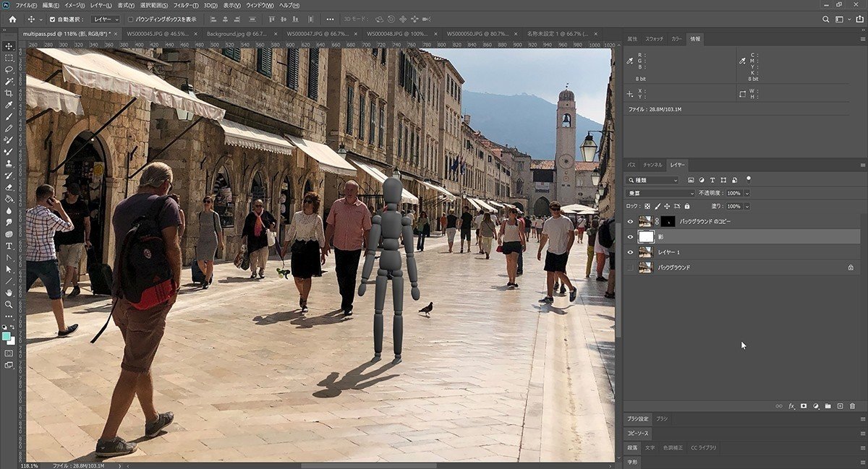Open the 塗り fill slider dropdown arrow
This screenshot has height=469, width=868.
click(747, 206)
